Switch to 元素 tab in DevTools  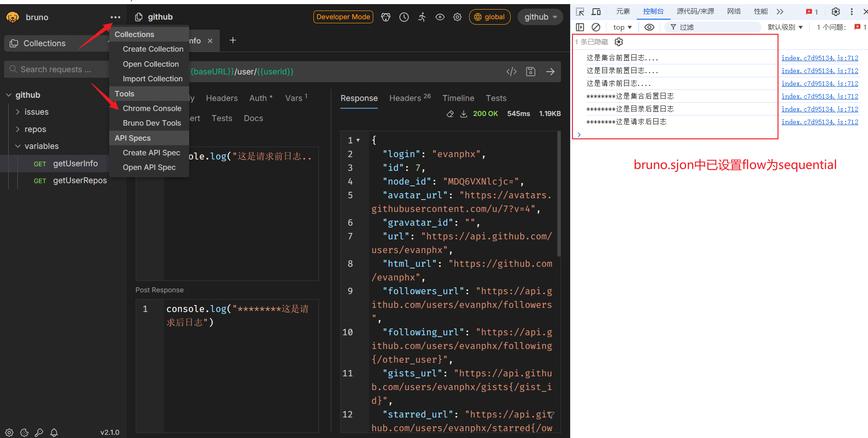pyautogui.click(x=623, y=11)
